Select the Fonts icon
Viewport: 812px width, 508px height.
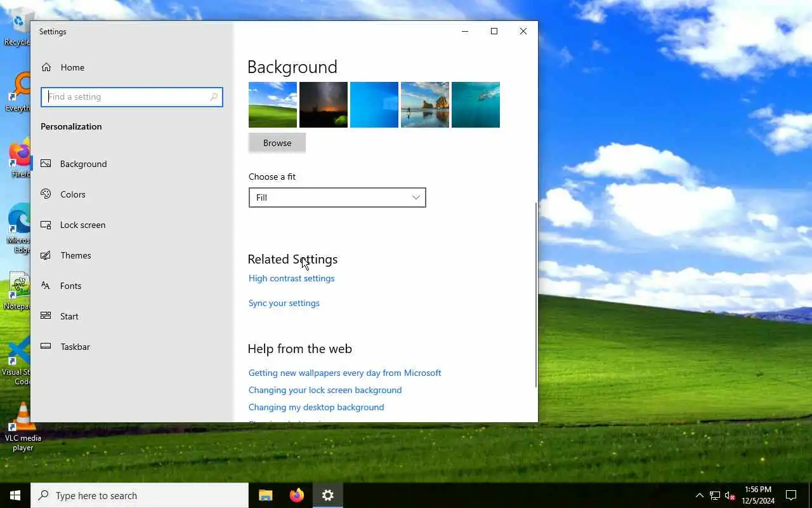pyautogui.click(x=46, y=286)
